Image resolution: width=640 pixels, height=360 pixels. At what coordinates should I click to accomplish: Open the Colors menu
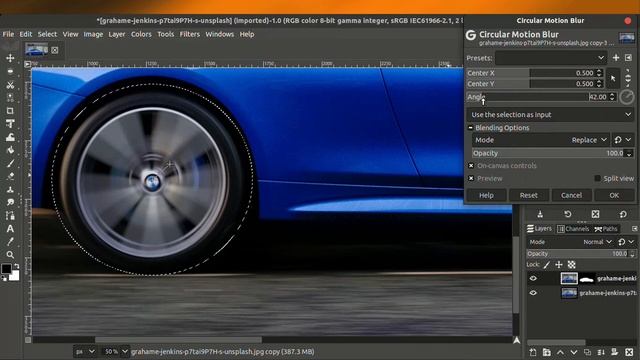point(141,34)
